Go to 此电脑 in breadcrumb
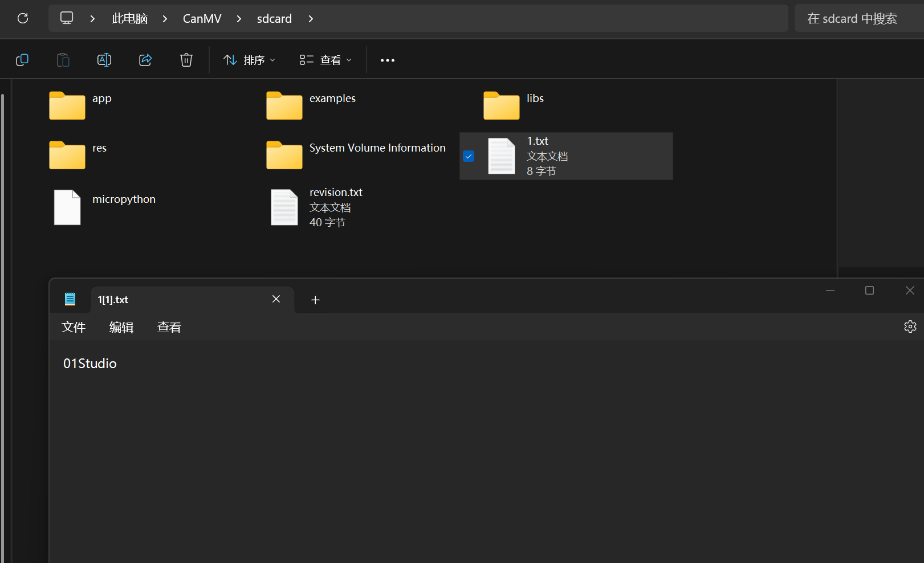This screenshot has height=563, width=924. click(130, 19)
